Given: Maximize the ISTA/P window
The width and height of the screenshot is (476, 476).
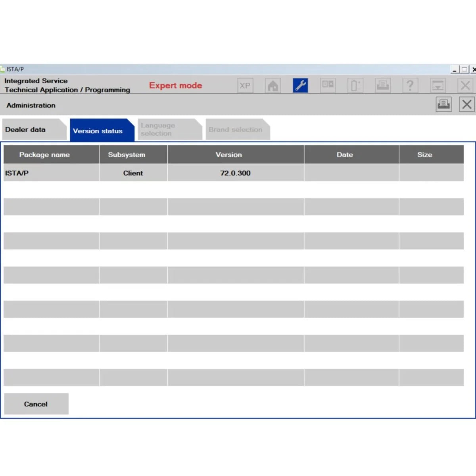Looking at the screenshot, I should click(x=464, y=69).
